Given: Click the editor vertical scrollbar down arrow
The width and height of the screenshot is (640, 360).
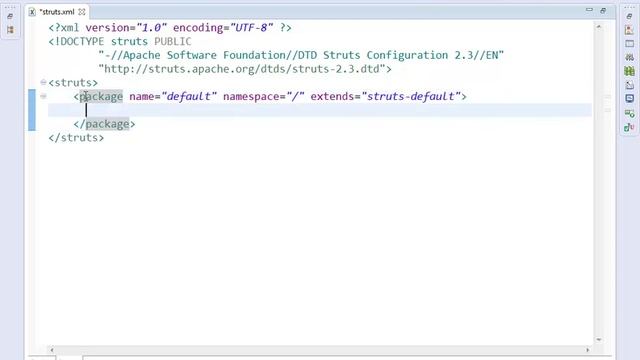Looking at the screenshot, I should (x=599, y=340).
